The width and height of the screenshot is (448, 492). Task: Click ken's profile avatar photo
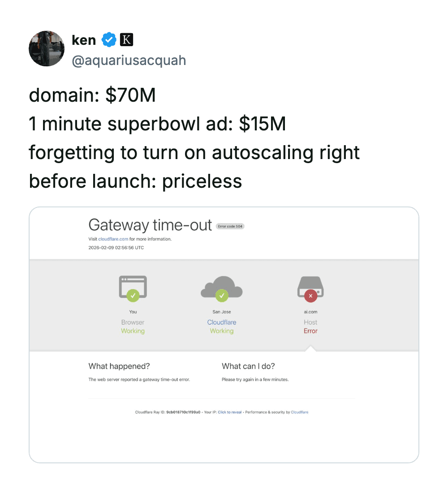[47, 49]
